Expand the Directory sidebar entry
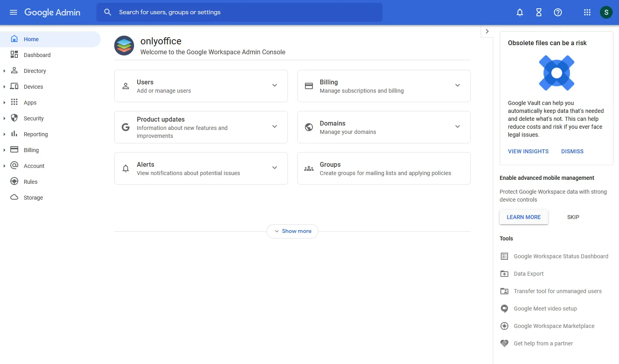 tap(5, 71)
